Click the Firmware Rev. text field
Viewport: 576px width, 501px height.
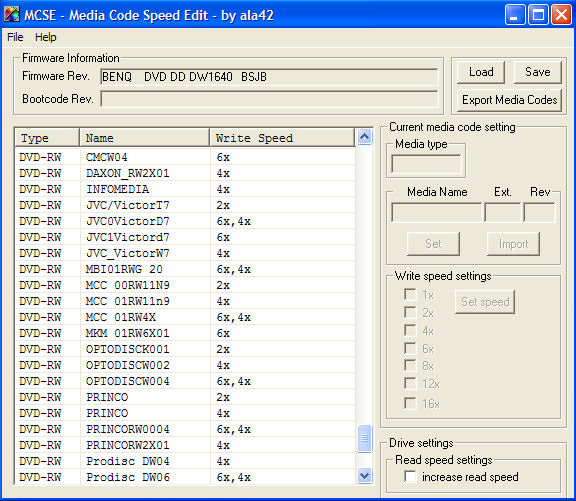click(x=269, y=77)
